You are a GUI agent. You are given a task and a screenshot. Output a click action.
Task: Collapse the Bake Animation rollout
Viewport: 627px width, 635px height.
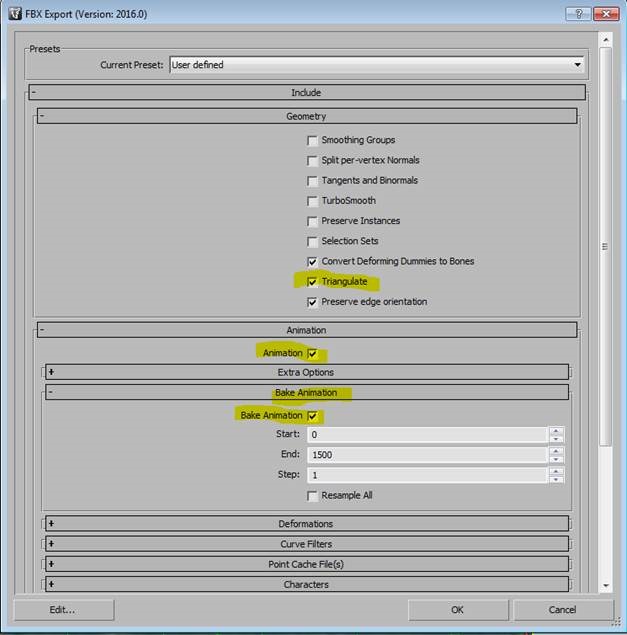[x=307, y=392]
